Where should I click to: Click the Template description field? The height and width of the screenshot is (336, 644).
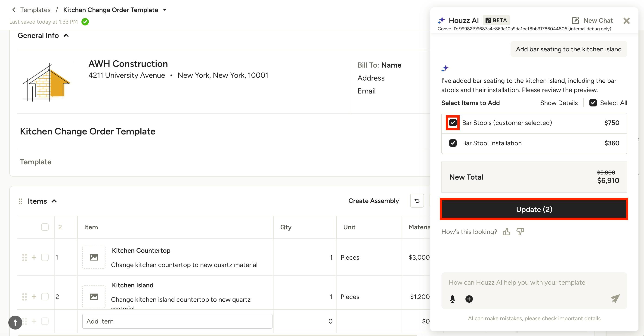[35, 162]
